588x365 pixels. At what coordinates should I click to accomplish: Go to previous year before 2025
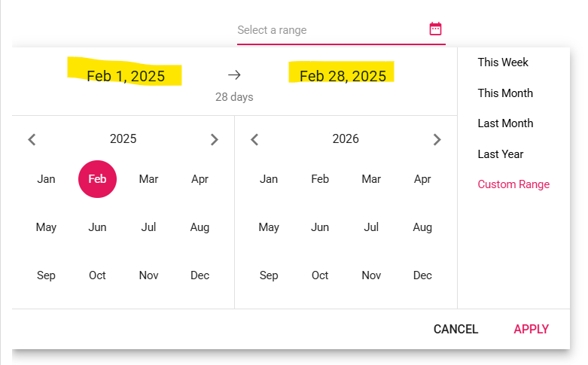pyautogui.click(x=32, y=139)
